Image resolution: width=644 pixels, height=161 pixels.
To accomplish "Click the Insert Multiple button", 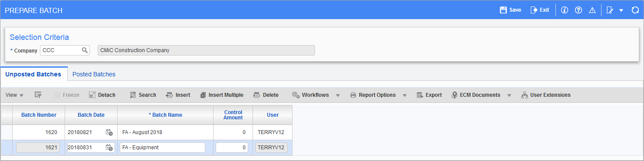I will tap(222, 95).
